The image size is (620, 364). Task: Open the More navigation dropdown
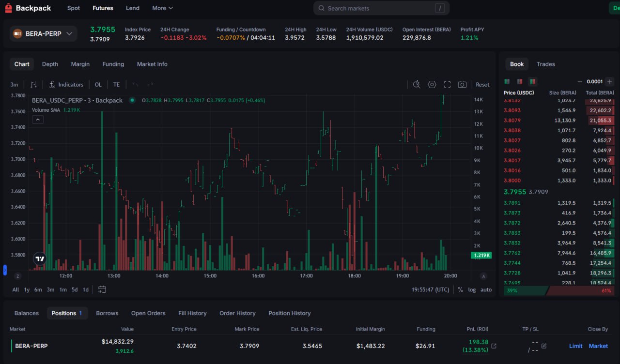162,8
